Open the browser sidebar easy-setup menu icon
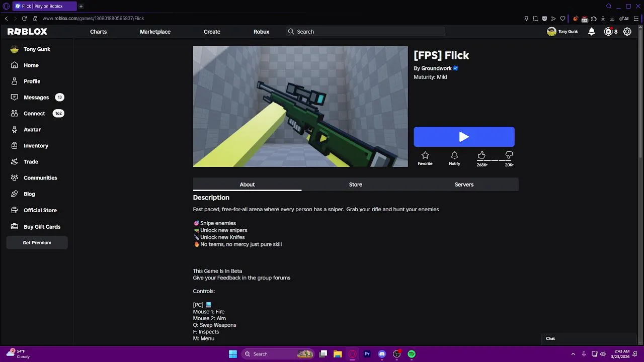644x362 pixels. (636, 19)
